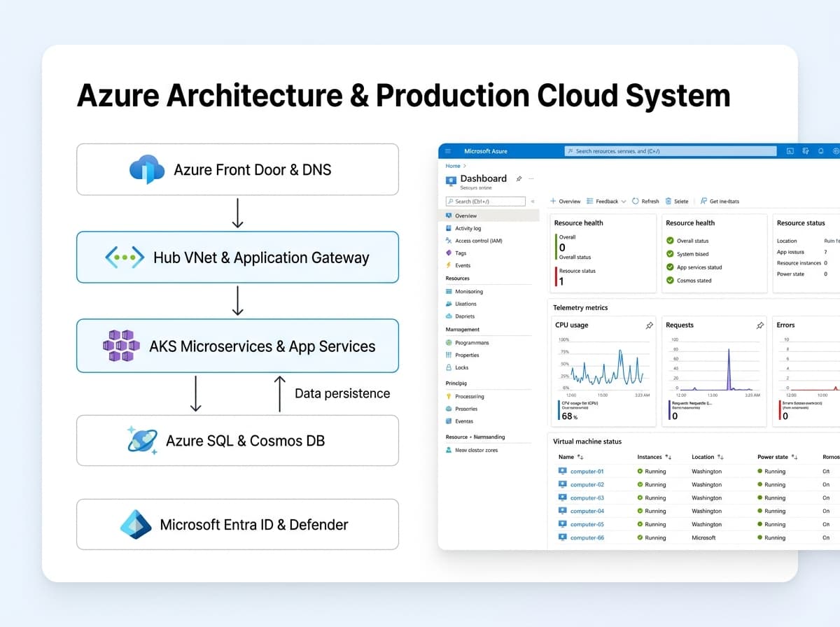Click the Dashboard monitor icon beside the title
Screen dimensions: 840x627
[x=451, y=181]
